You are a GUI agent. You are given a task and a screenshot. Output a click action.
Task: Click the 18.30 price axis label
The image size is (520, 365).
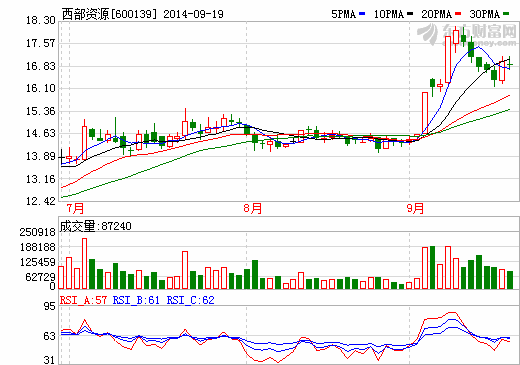pos(41,21)
